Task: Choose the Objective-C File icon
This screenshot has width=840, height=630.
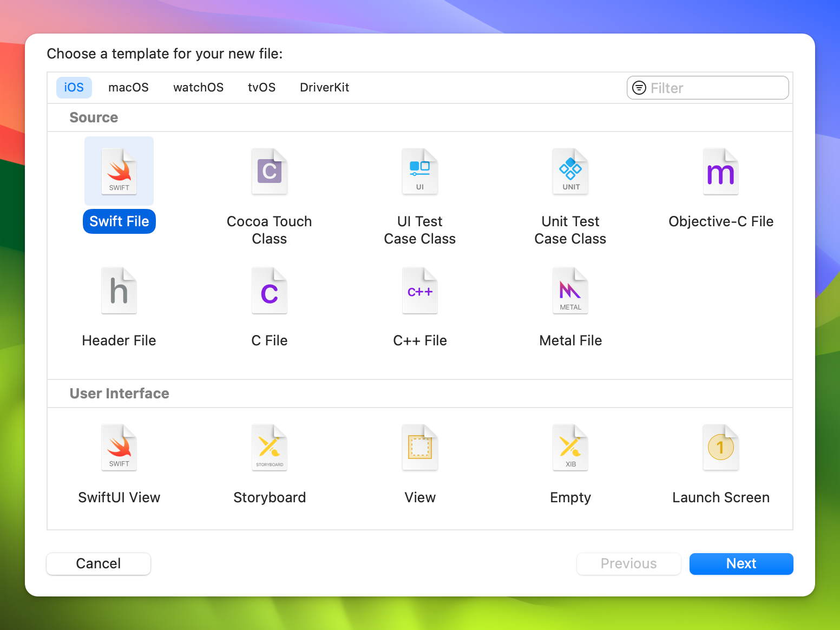Action: (x=721, y=171)
